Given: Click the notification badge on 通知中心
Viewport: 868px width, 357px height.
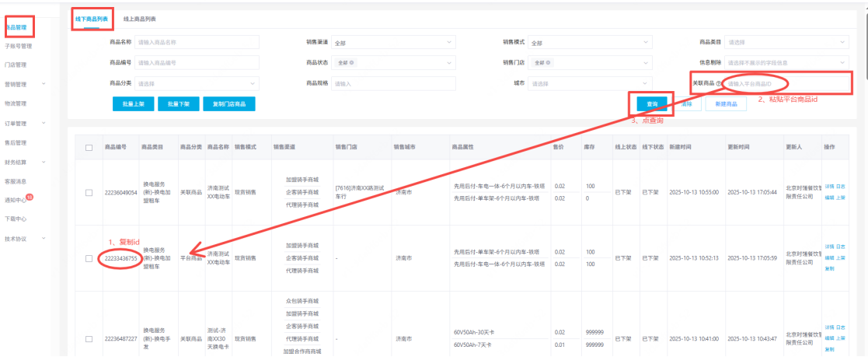Looking at the screenshot, I should click(x=30, y=198).
